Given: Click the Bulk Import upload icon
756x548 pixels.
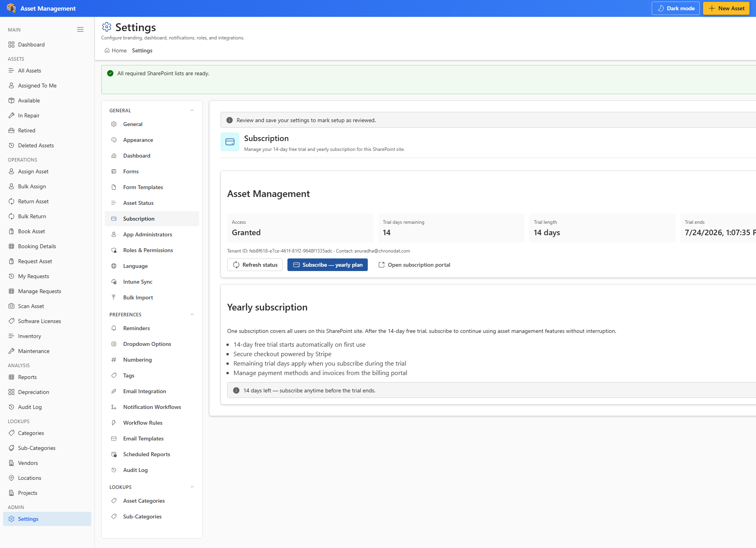Looking at the screenshot, I should [114, 297].
